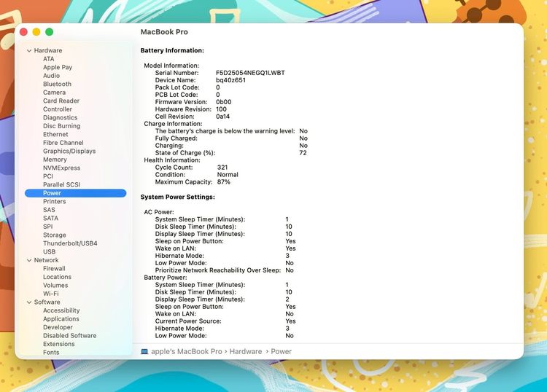Click serial number F5D25054NEGQ1LWBT

click(250, 73)
